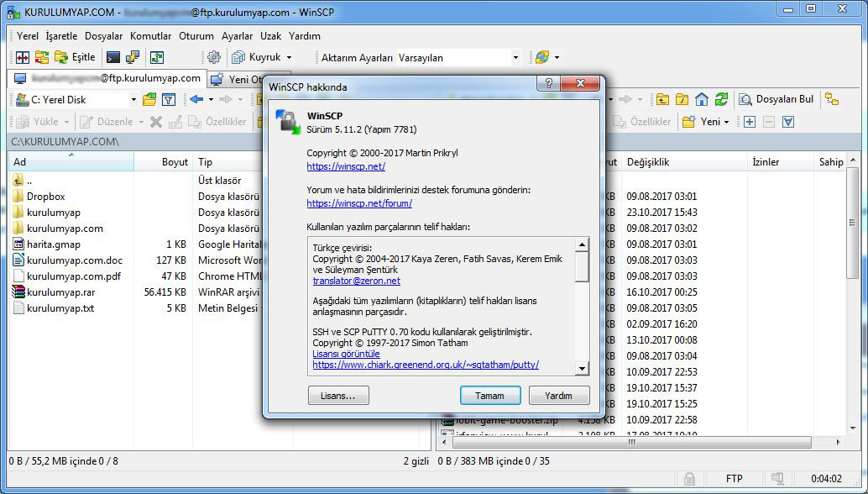Viewport: 868px width, 494px height.
Task: Click the remote select files plus icon
Action: click(x=750, y=122)
